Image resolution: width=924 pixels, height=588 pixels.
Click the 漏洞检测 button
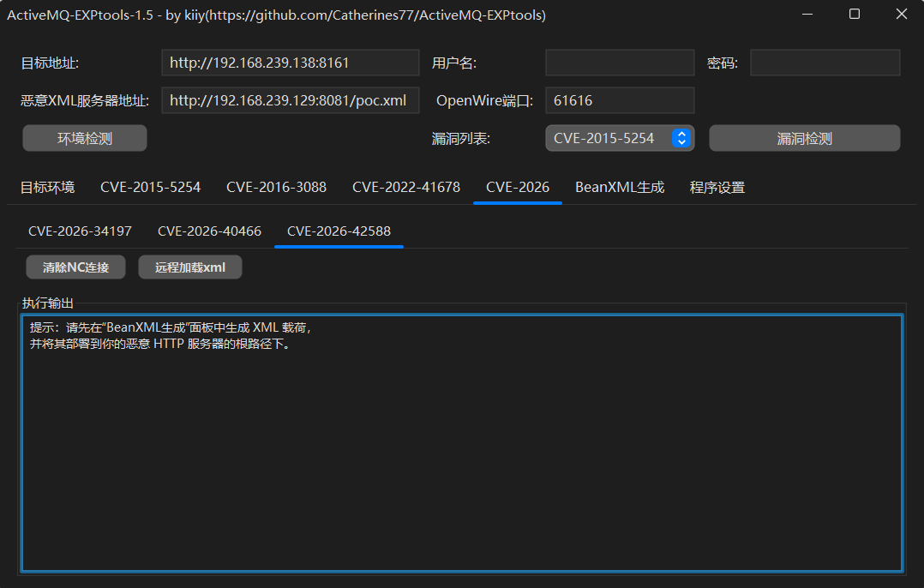click(x=804, y=139)
